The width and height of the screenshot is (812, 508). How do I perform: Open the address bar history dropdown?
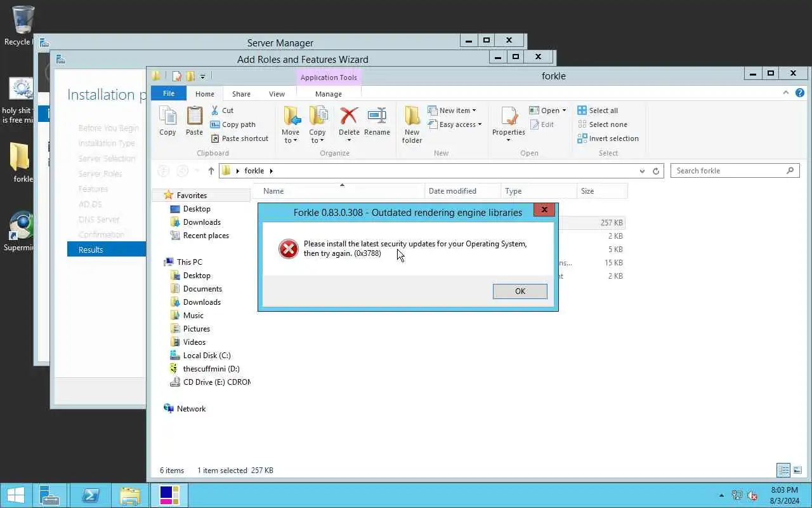tap(642, 171)
